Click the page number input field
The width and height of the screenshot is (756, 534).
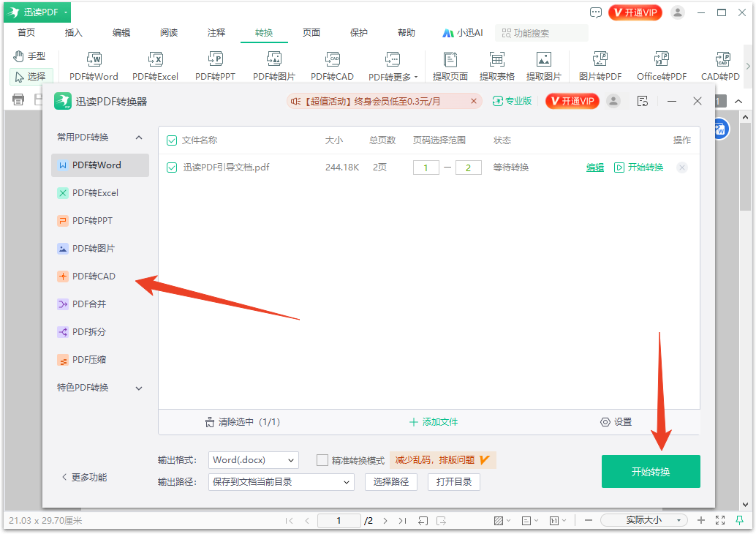(339, 519)
